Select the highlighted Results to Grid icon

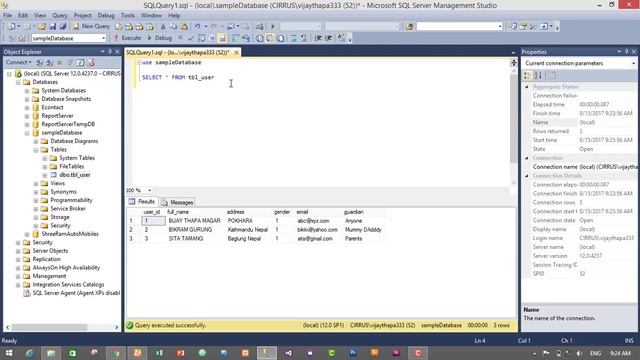270,38
